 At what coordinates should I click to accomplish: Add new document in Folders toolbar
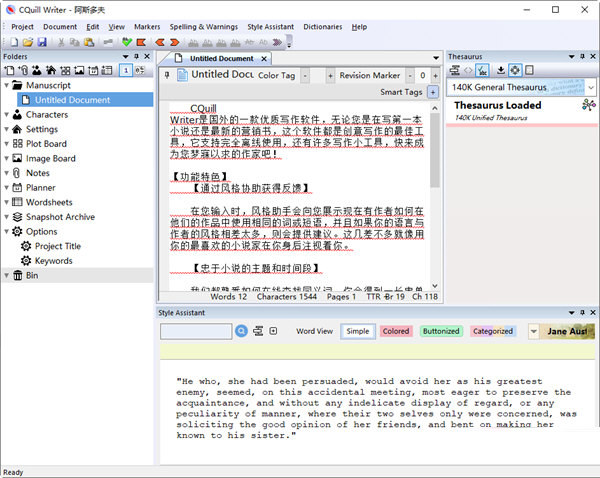click(x=9, y=70)
